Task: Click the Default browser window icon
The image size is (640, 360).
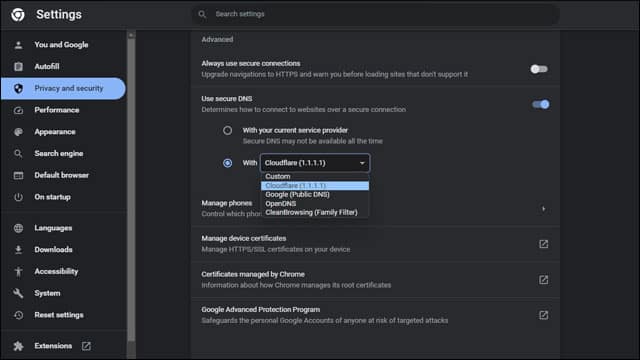Action: point(18,176)
